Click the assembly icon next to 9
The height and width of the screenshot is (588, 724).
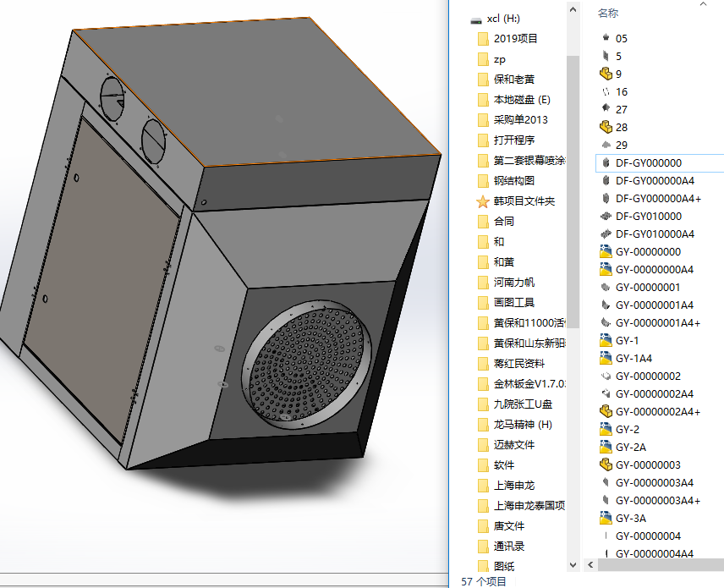click(606, 74)
